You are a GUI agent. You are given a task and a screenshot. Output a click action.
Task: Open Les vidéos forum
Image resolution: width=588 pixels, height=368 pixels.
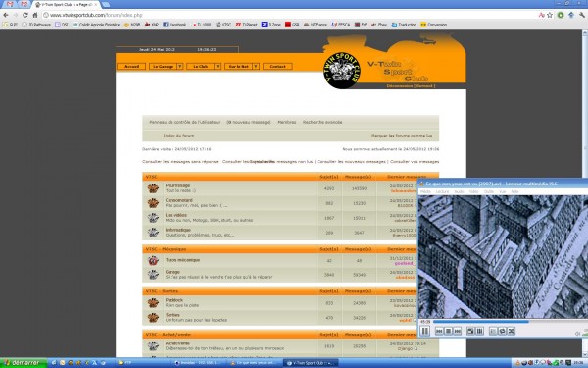[175, 215]
